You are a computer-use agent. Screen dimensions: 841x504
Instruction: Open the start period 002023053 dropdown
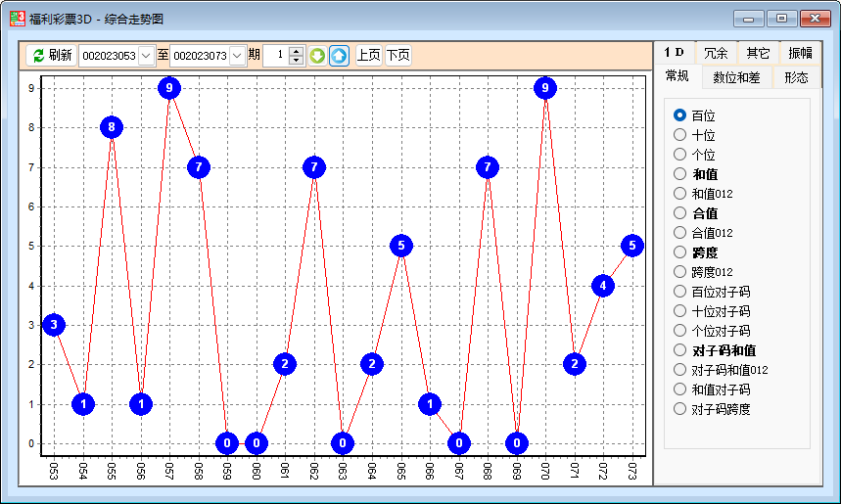pyautogui.click(x=146, y=56)
